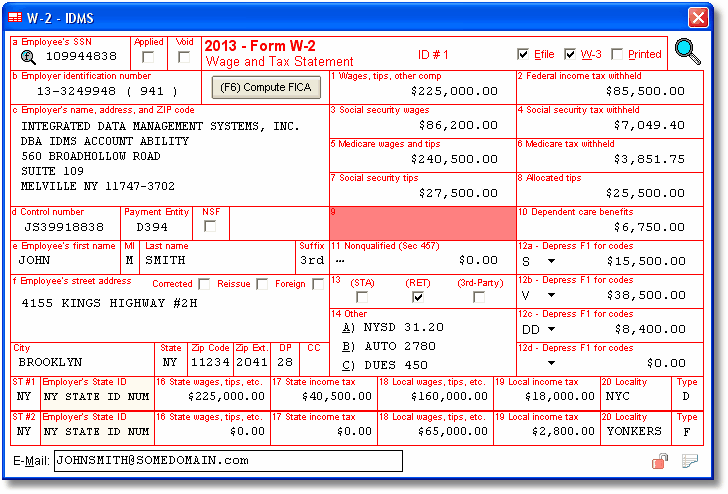Screen dimensions: 728x494
Task: Click box 2 Federal income tax withheld value
Action: [645, 91]
